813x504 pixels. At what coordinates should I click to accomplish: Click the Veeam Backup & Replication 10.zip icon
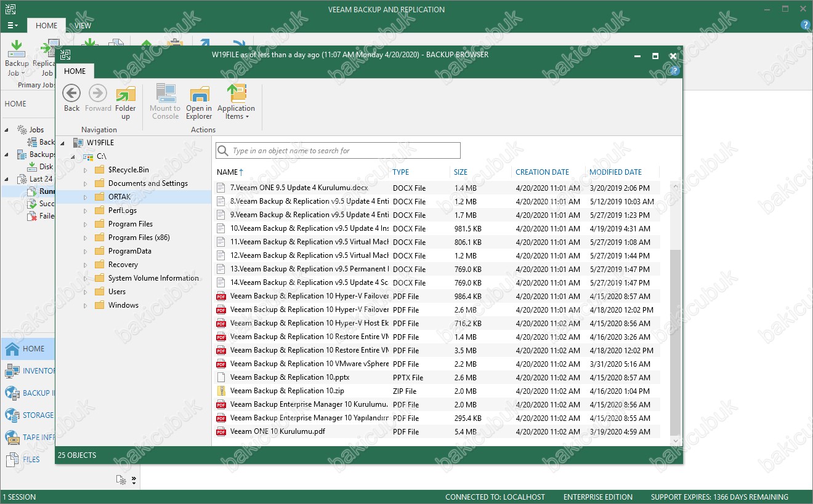221,391
